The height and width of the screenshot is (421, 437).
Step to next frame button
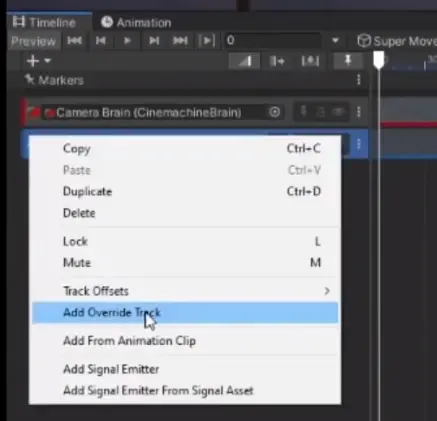pos(154,41)
